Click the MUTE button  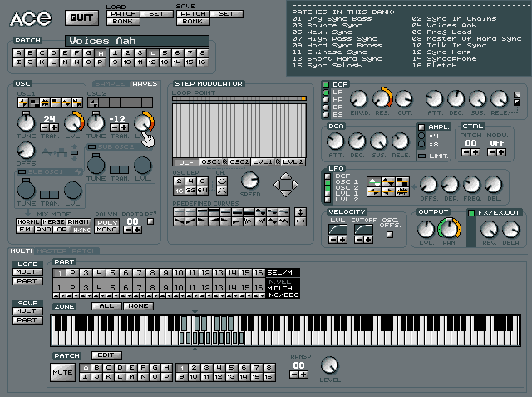pos(63,373)
